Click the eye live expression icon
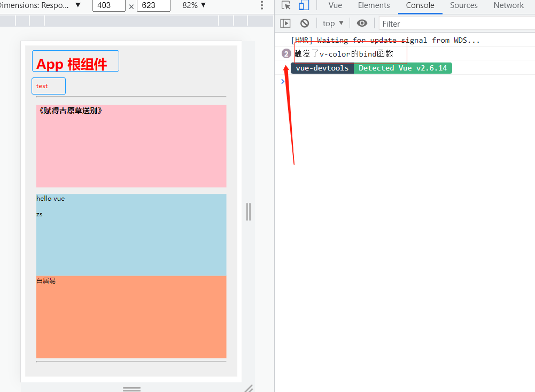Viewport: 535px width, 392px height. click(x=362, y=23)
